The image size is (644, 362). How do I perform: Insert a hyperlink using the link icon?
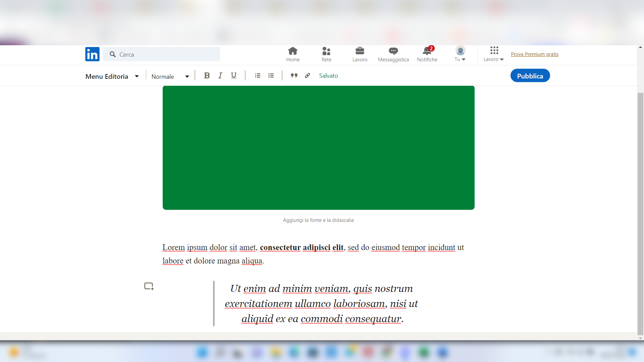[307, 75]
